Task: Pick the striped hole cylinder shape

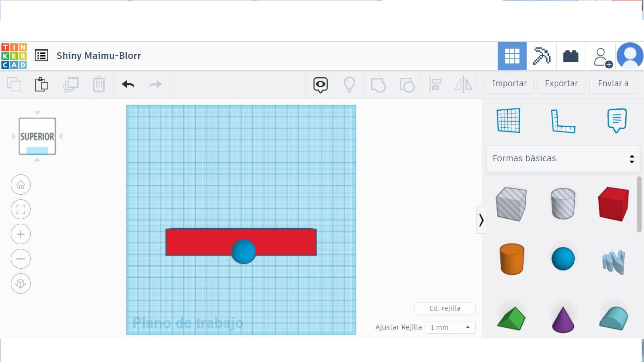Action: click(563, 203)
